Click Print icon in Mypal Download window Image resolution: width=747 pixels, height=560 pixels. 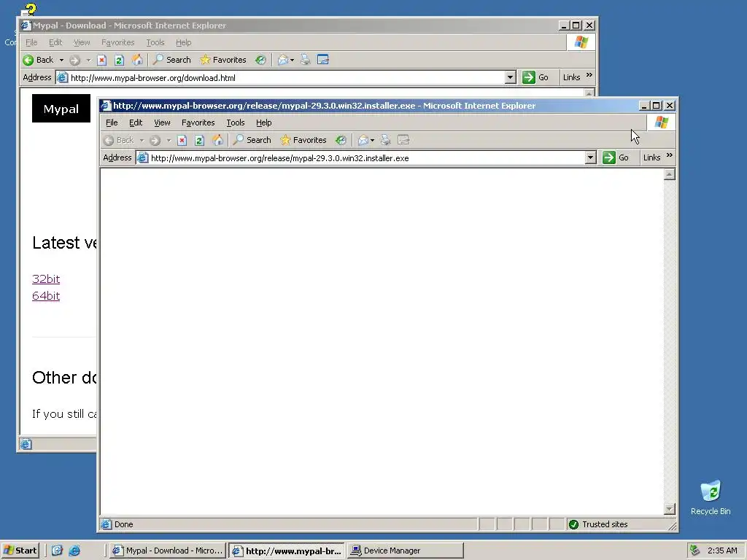click(x=306, y=60)
